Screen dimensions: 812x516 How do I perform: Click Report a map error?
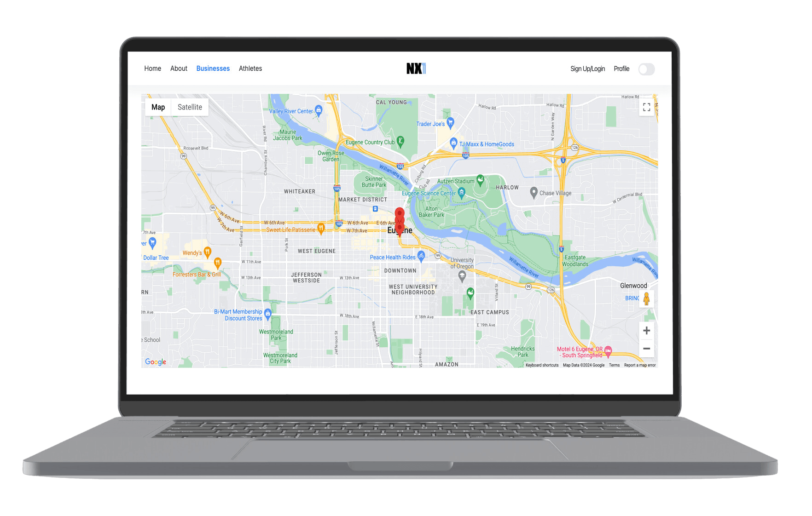pyautogui.click(x=639, y=365)
